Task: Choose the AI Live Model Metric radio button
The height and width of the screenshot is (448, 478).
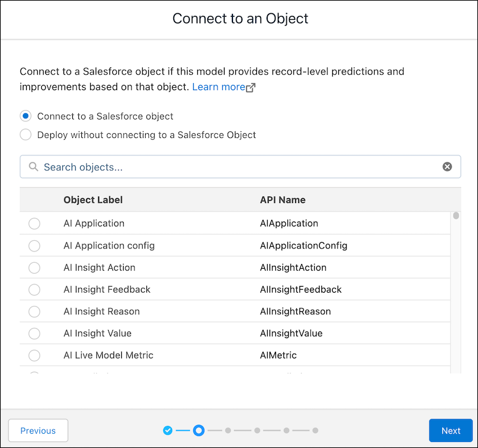Action: [x=34, y=355]
